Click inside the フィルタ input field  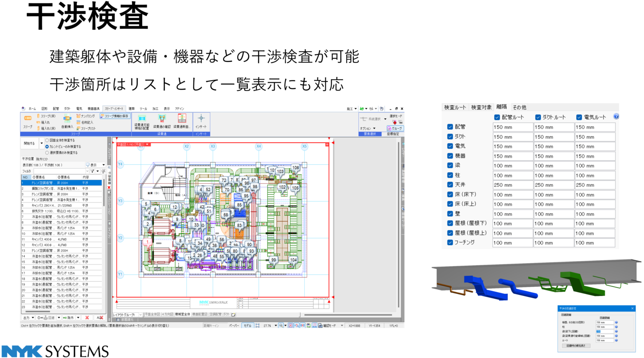click(x=59, y=171)
